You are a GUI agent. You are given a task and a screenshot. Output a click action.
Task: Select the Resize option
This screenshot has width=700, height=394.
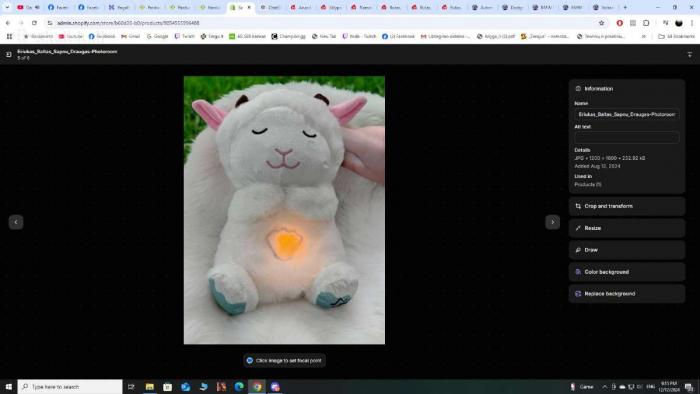(627, 228)
